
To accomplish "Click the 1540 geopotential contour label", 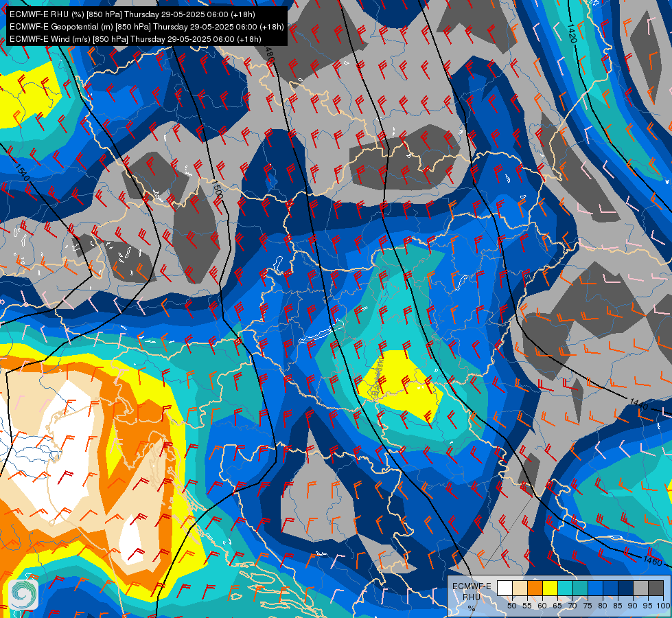I will (x=21, y=172).
